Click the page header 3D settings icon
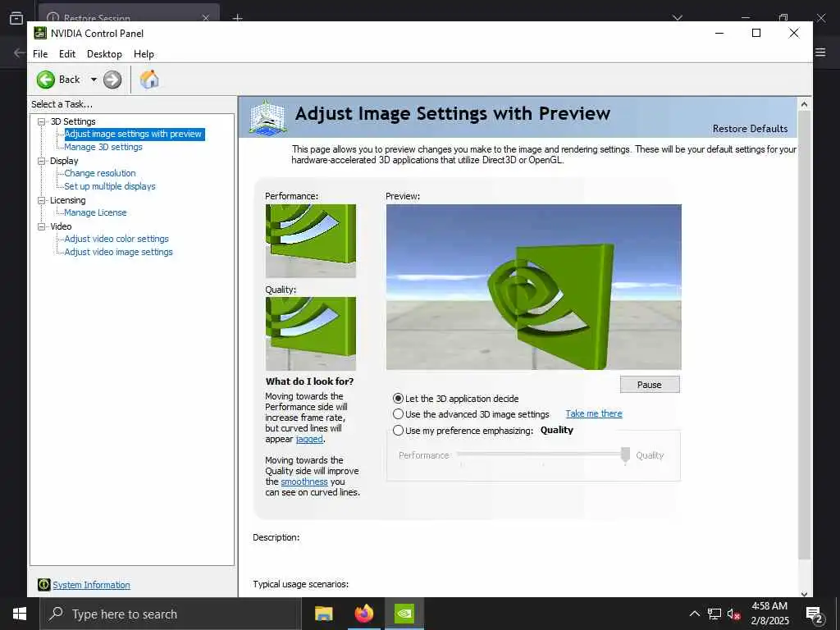Screen dimensions: 840x630 click(x=268, y=116)
